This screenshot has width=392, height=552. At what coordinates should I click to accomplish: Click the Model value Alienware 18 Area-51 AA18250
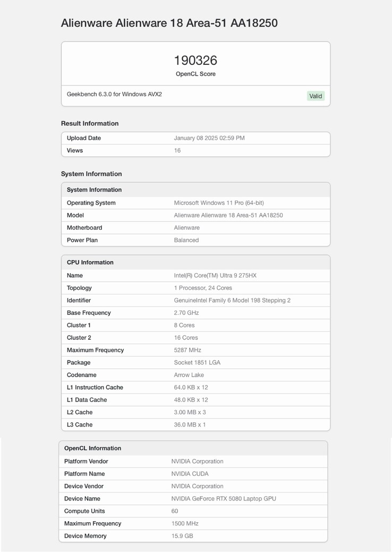pos(228,215)
